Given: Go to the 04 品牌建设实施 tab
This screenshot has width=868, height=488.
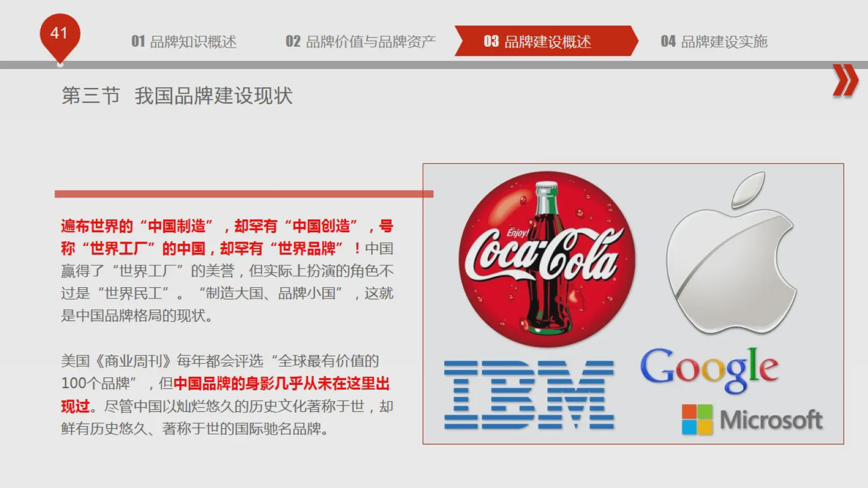Looking at the screenshot, I should point(714,41).
